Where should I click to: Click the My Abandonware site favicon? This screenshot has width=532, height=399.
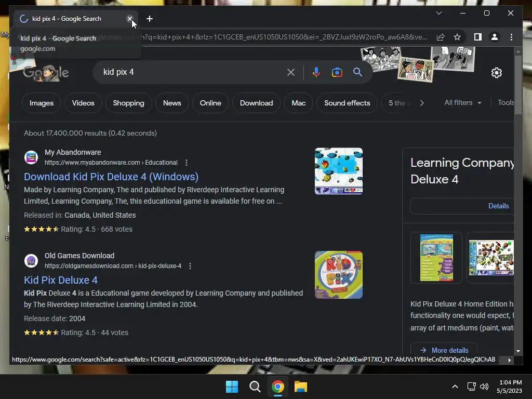31,157
